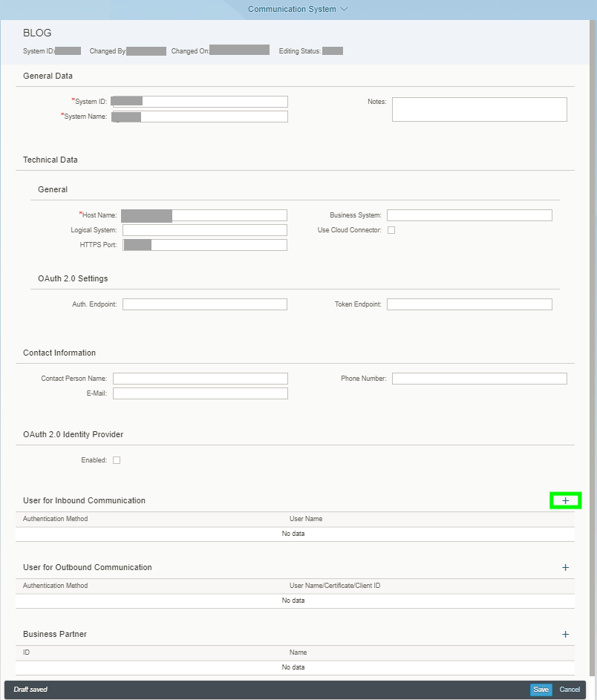Select the Auth. Endpoint field
This screenshot has height=700, width=597.
pos(205,304)
